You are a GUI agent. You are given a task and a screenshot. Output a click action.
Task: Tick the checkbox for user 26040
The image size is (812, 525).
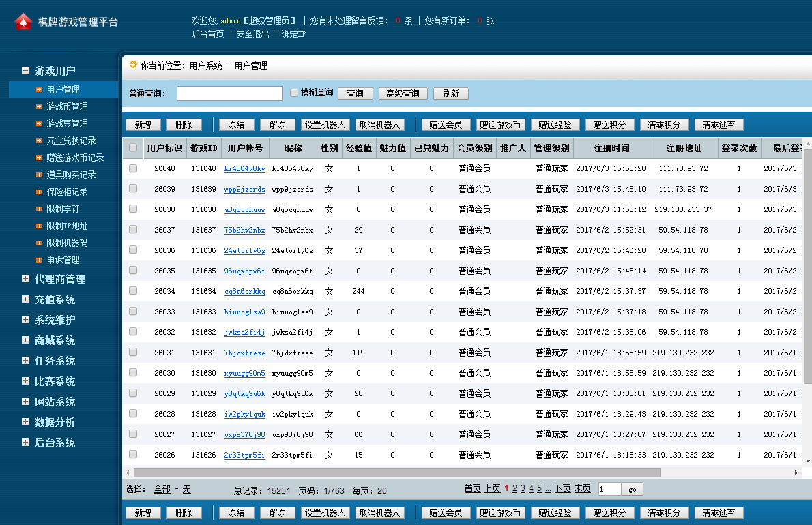pyautogui.click(x=133, y=168)
